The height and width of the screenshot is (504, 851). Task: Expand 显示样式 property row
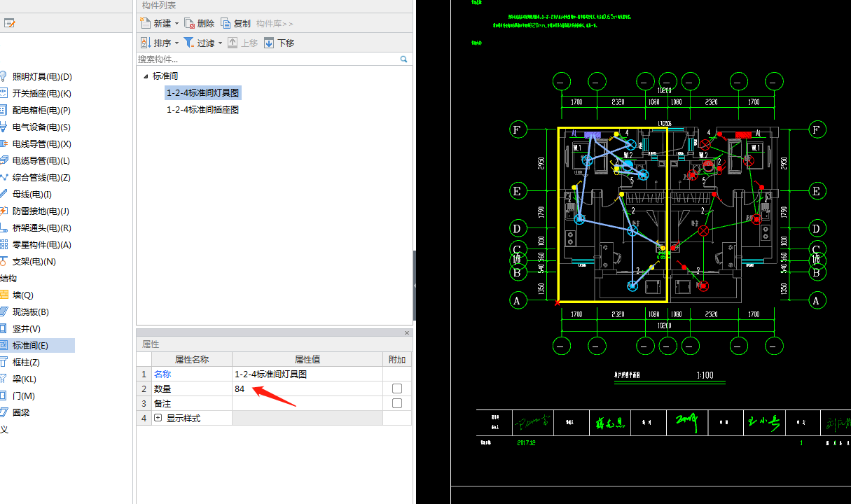tap(158, 418)
